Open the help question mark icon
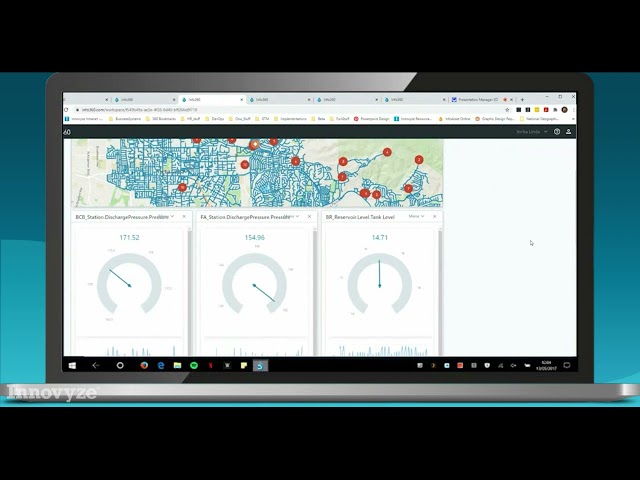 tap(557, 131)
